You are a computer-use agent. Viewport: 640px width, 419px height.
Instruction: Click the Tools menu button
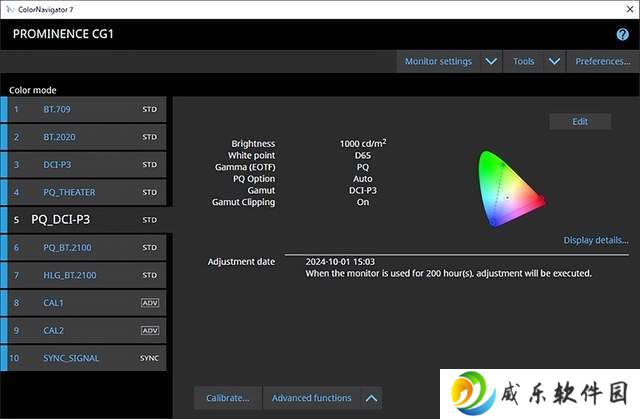tap(523, 62)
